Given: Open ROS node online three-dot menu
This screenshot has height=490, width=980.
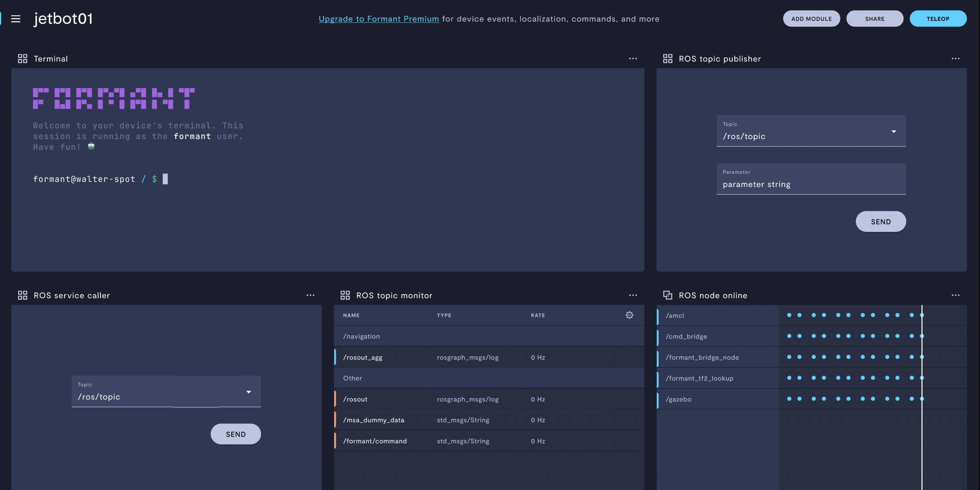Looking at the screenshot, I should pos(955,295).
